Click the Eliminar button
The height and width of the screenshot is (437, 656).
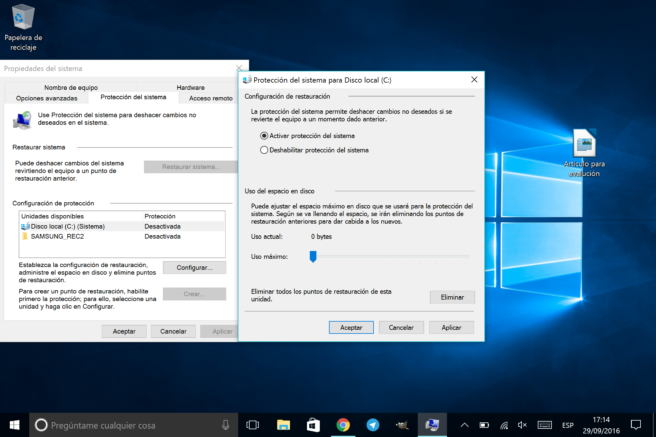point(452,297)
